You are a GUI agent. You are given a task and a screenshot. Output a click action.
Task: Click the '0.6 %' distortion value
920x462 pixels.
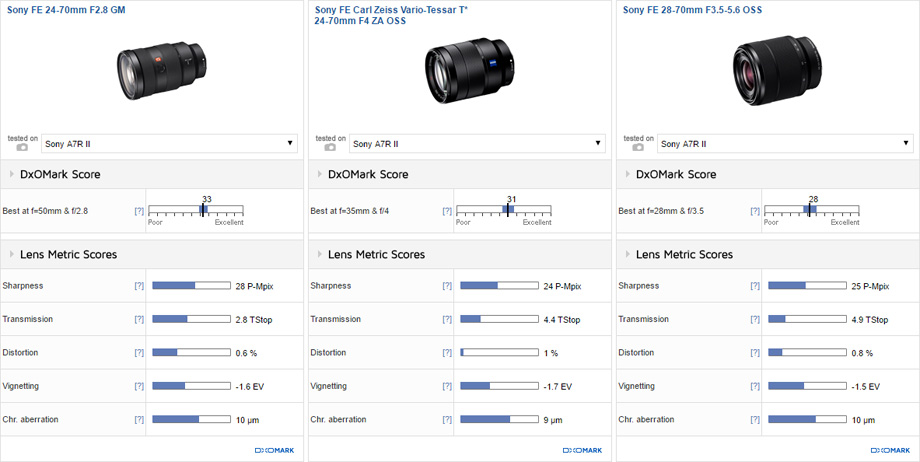(246, 353)
